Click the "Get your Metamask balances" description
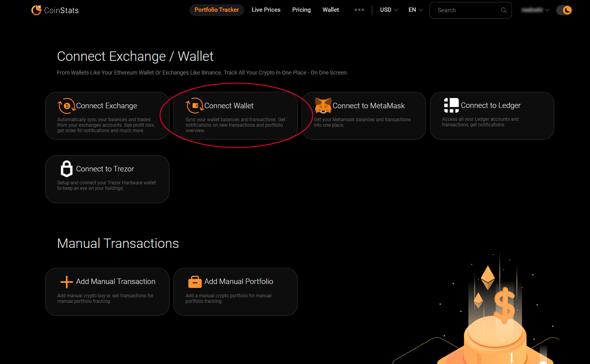This screenshot has height=364, width=590. [362, 122]
